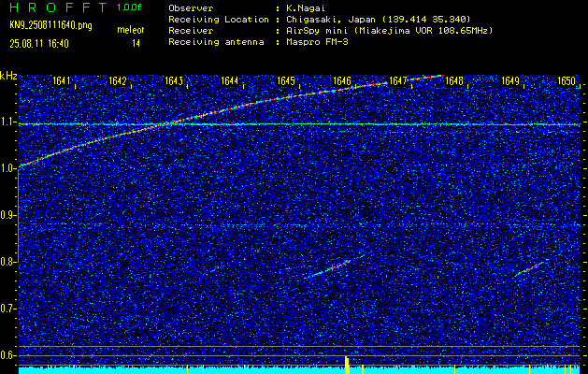The height and width of the screenshot is (374, 588).
Task: Click the 0.7 kHz axis label
Action: coord(7,309)
